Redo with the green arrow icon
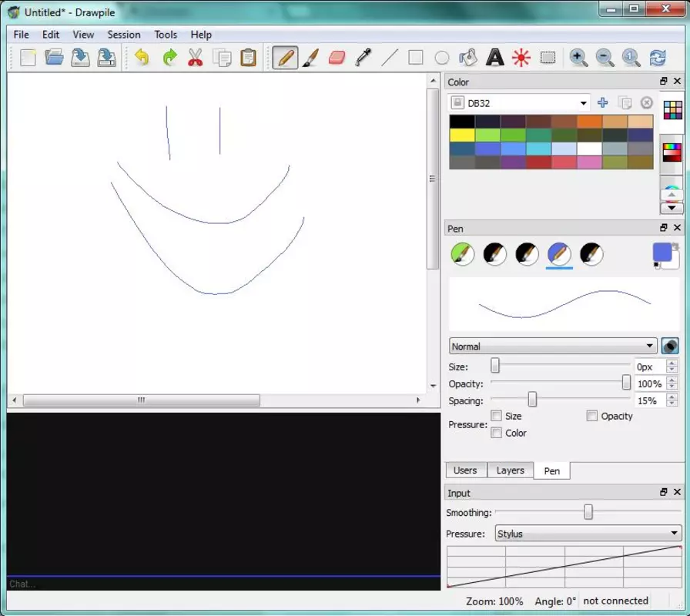The height and width of the screenshot is (616, 690). (169, 58)
